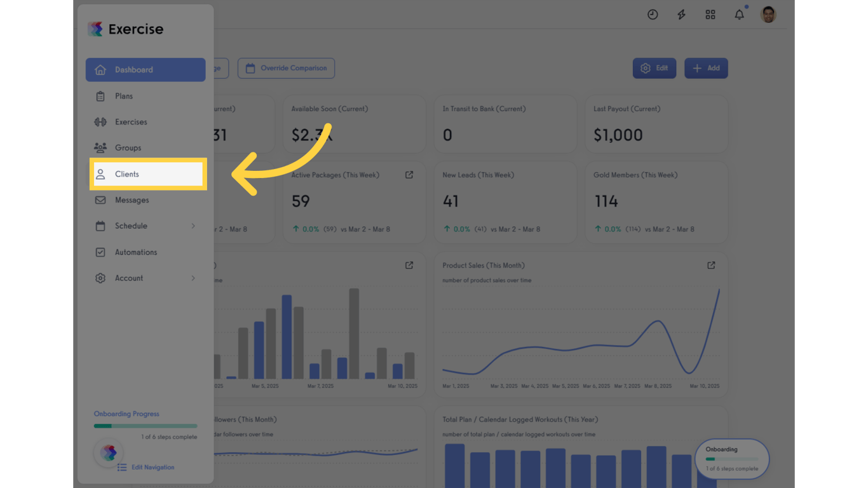Viewport: 868px width, 488px height.
Task: Open the Exercises menu item
Action: click(146, 122)
